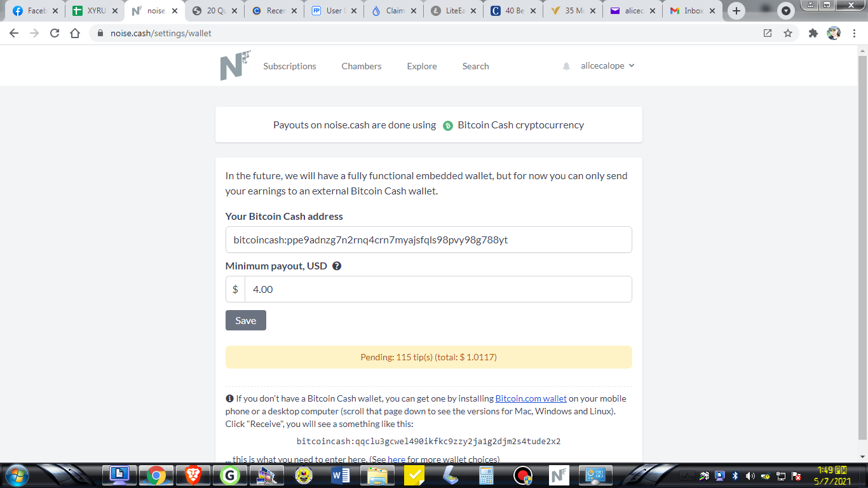Go to the Explore page
Viewport: 868px width, 488px height.
[x=422, y=66]
